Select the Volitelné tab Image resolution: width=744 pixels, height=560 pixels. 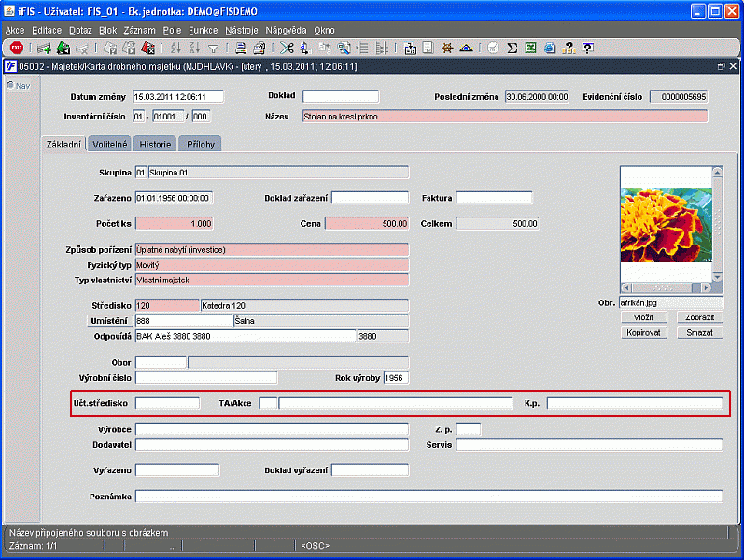tap(110, 144)
